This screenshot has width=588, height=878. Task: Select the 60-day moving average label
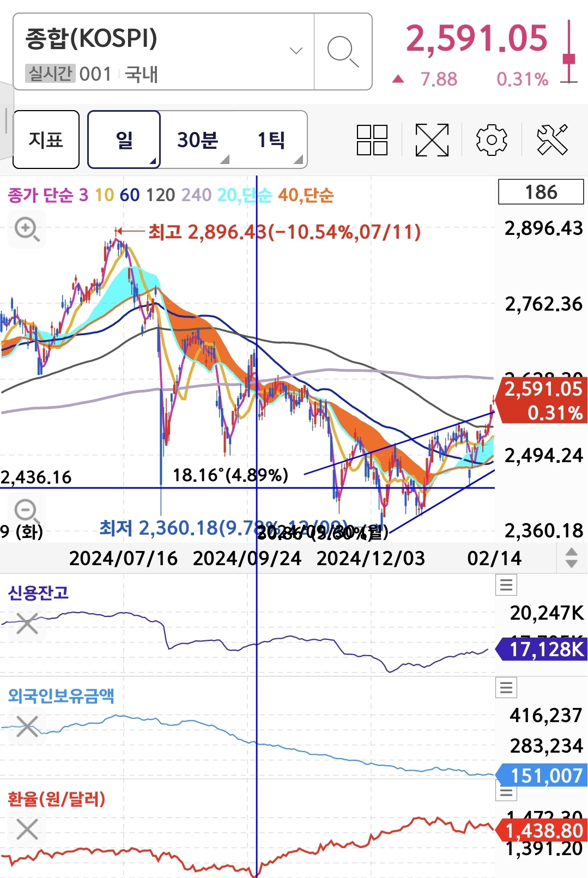(130, 195)
